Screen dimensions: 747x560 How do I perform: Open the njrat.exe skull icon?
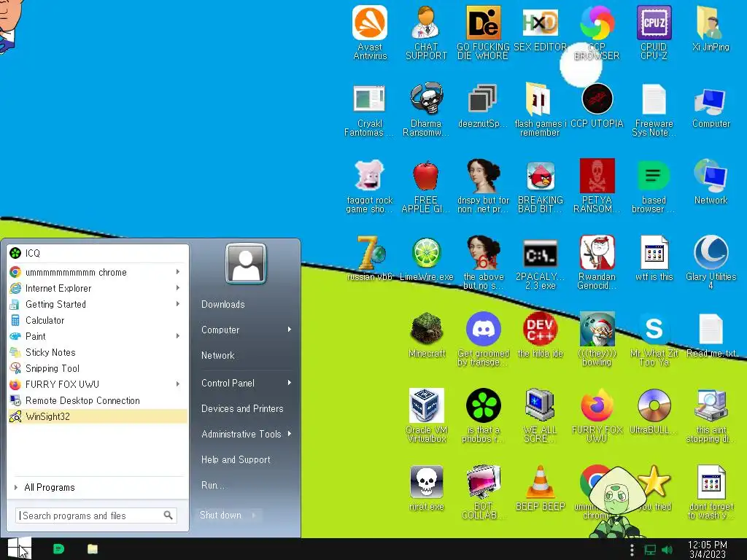(x=427, y=489)
